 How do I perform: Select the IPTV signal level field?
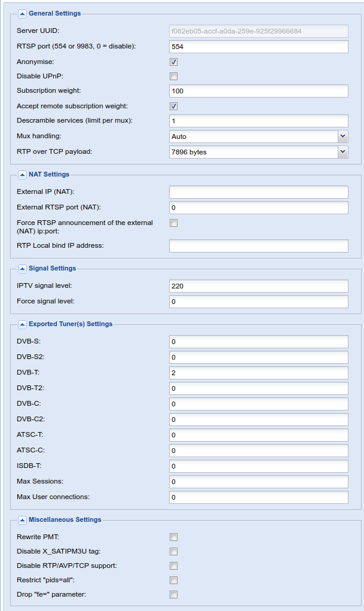258,286
